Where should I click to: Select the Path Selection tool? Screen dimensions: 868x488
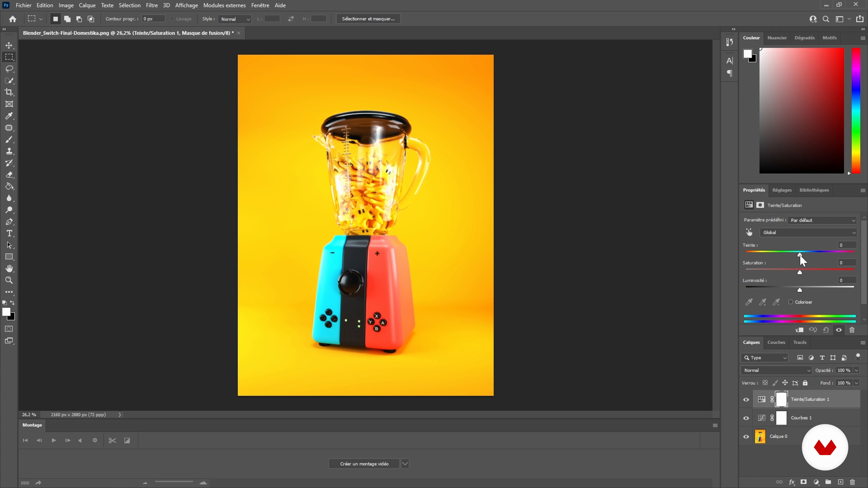pos(9,245)
